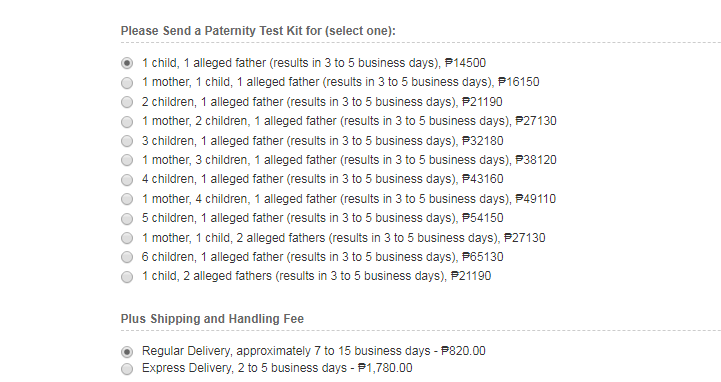Choose the 1 mother, 3 children radio button
This screenshot has height=382, width=721.
tap(127, 160)
